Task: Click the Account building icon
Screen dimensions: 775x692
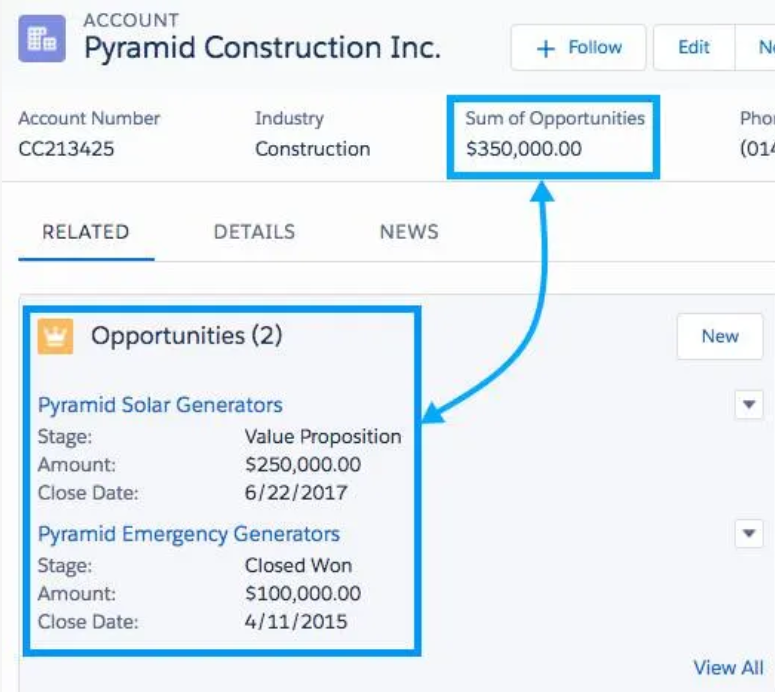Action: [42, 39]
